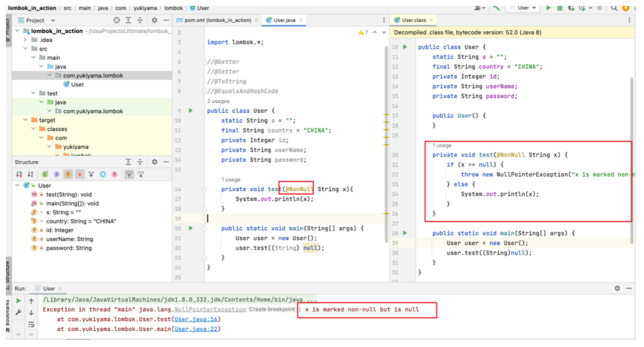
Task: Toggle Show Non-Public lock filter
Action: (80, 174)
